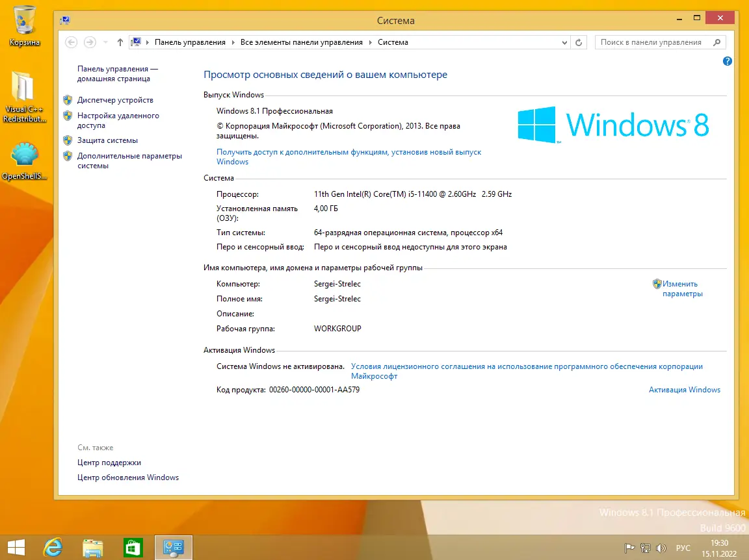Screen dimensions: 749x560
Task: Open Центр обновления Windows link
Action: tap(128, 477)
